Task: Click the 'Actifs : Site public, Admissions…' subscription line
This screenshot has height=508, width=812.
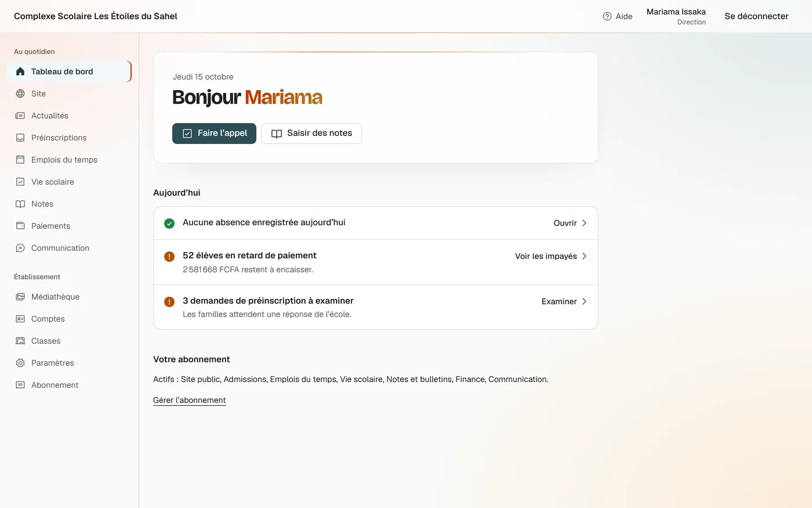Action: (x=350, y=379)
